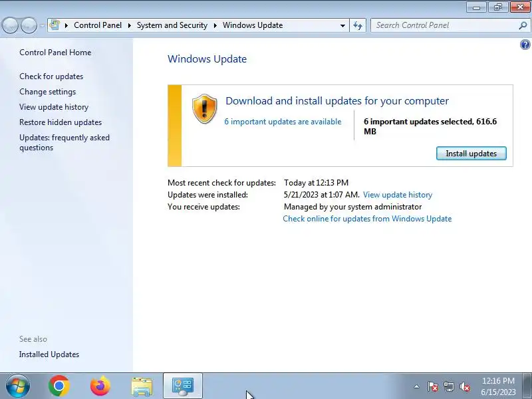532x399 pixels.
Task: Click Restore hidden updates
Action: (x=61, y=122)
